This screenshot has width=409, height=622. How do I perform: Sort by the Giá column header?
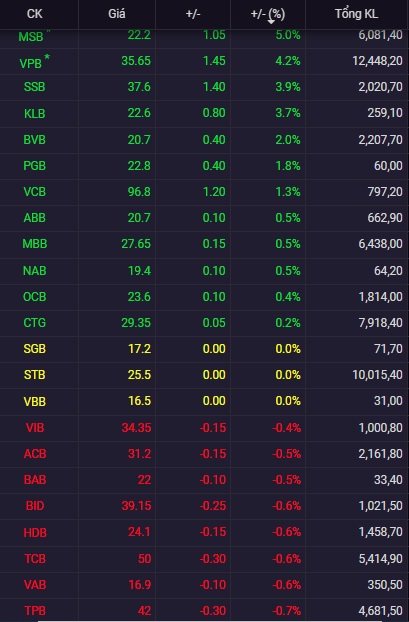117,14
